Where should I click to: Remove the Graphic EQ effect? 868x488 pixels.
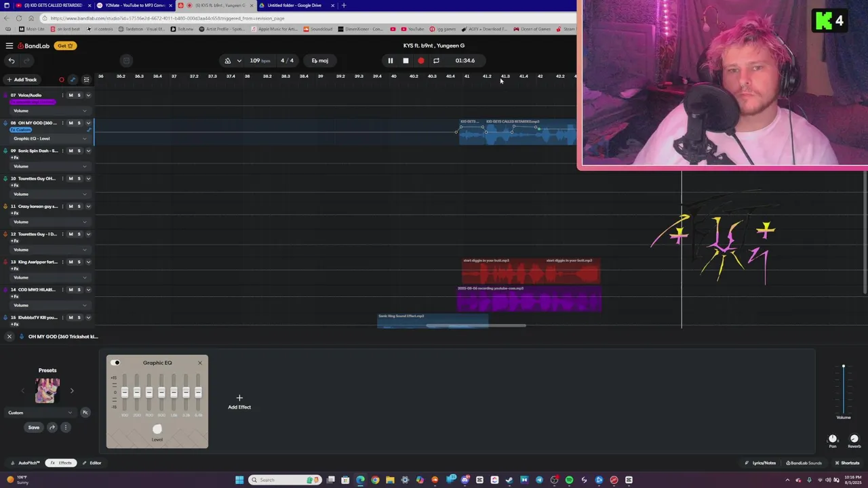(200, 363)
